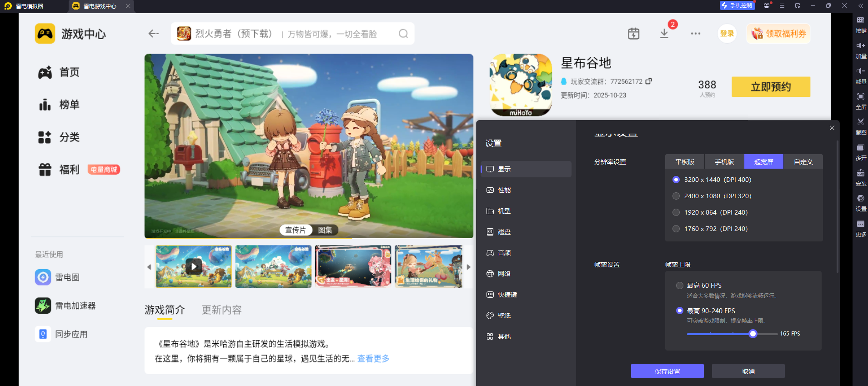Open the account avatar in title bar

[x=767, y=5]
